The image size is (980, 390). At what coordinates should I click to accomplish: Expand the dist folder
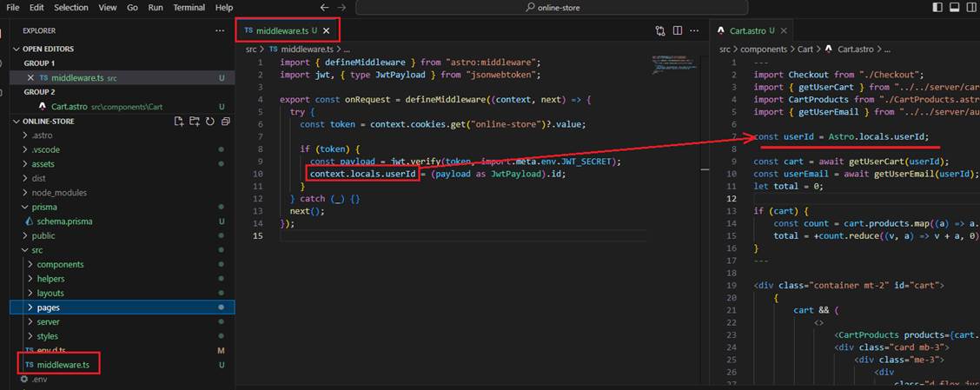tap(25, 179)
